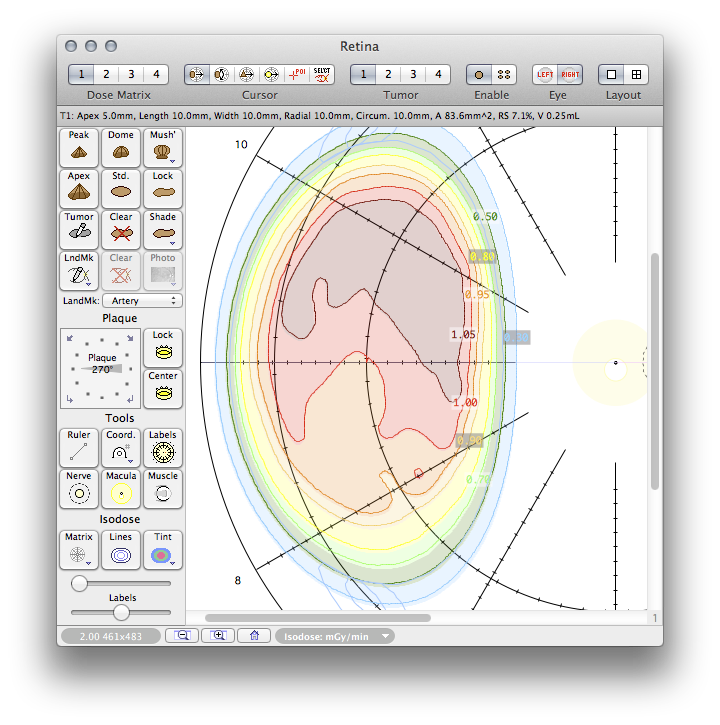Click the Apex tumor tool
The image size is (720, 725).
79,189
